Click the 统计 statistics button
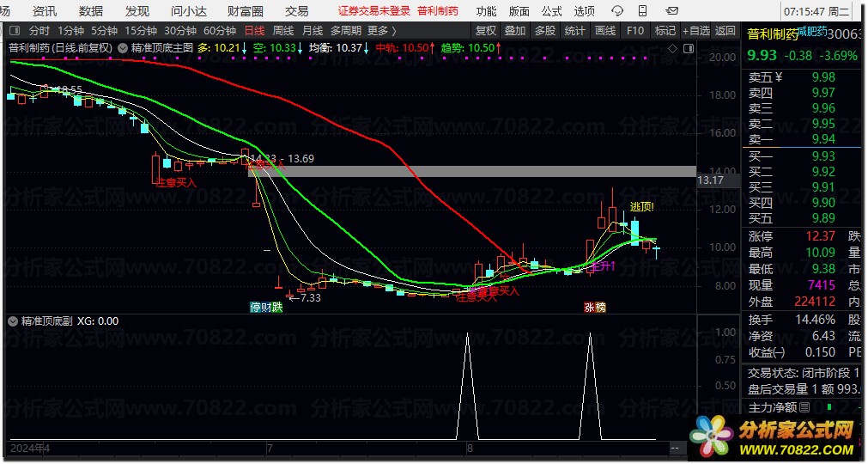This screenshot has height=464, width=868. pos(574,31)
